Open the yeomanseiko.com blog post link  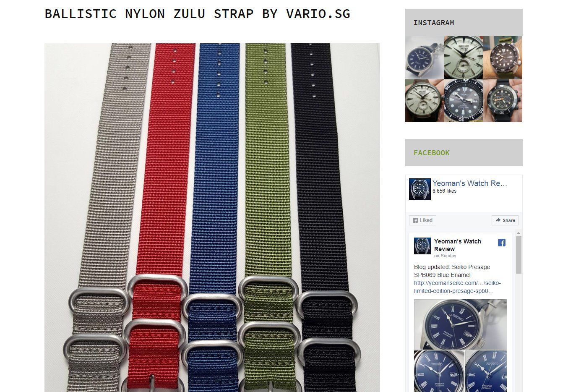457,287
